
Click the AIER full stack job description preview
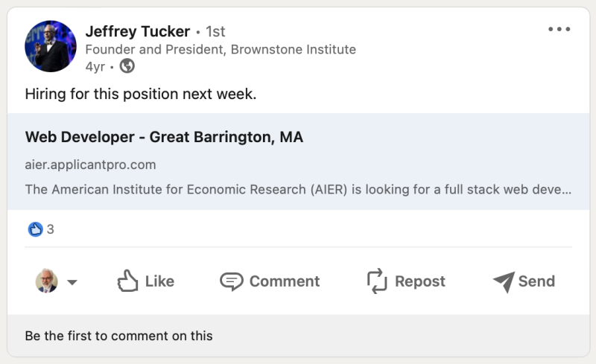[298, 189]
